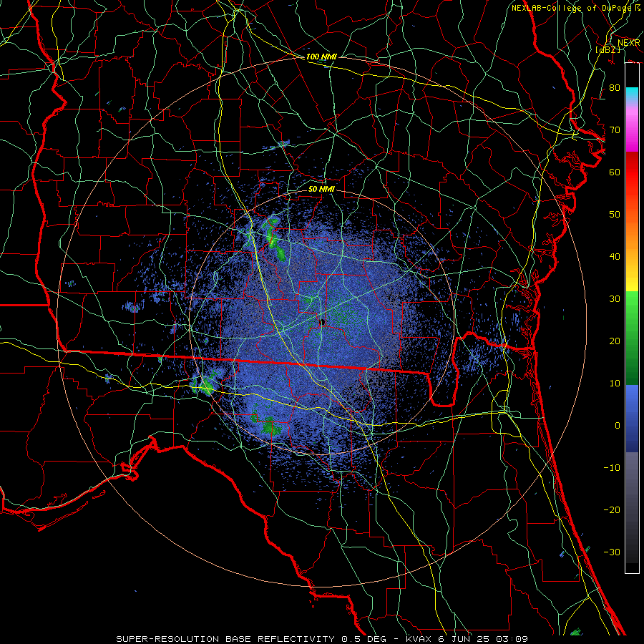Click the 20 dBZ legend value
This screenshot has height=644, width=644.
coord(615,341)
